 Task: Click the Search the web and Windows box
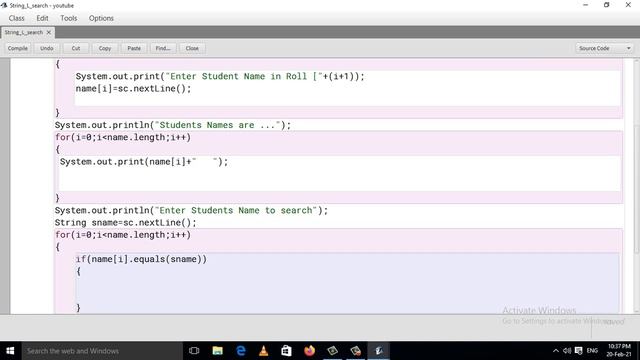tap(102, 351)
